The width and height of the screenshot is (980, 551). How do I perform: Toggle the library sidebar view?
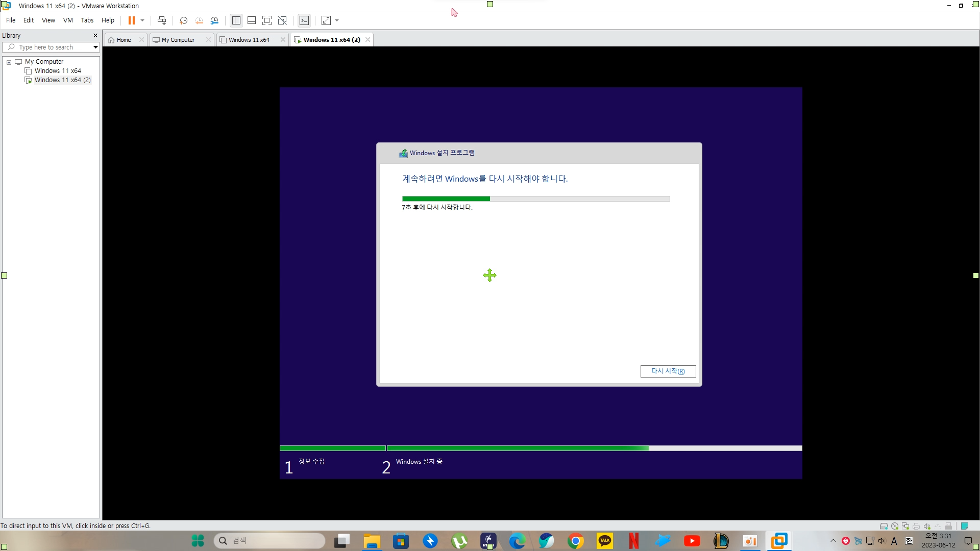click(236, 20)
